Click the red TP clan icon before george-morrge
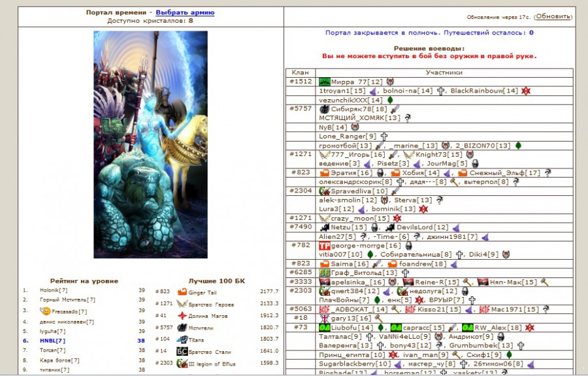The height and width of the screenshot is (376, 588). 324,245
